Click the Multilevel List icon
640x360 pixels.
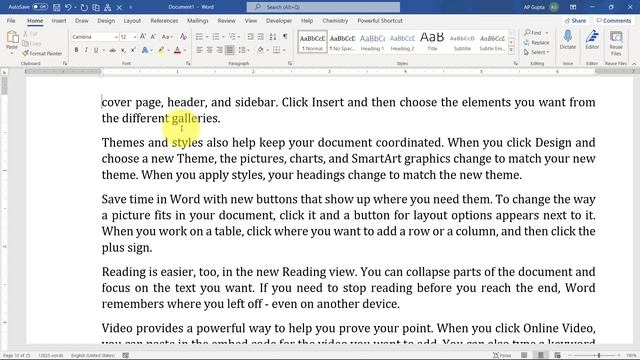(x=232, y=37)
